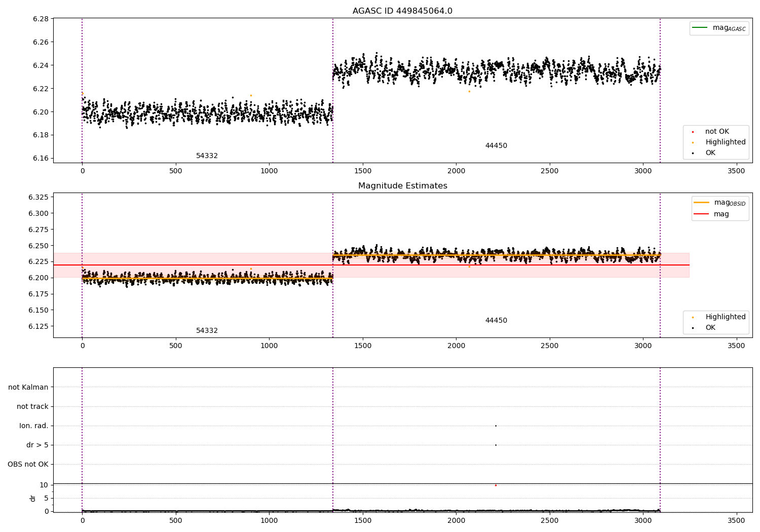Click the 'dr > 5' row label
The image size is (760, 532).
[37, 445]
